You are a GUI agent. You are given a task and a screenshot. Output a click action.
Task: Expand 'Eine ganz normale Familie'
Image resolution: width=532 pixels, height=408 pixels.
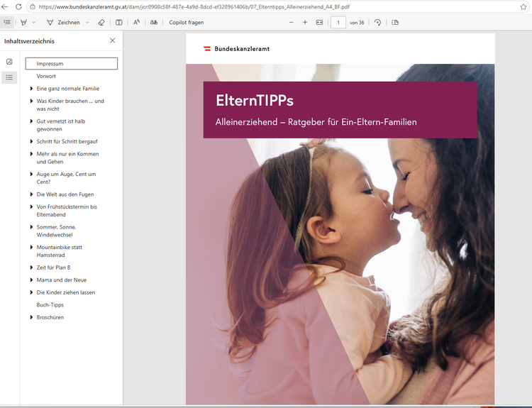(x=31, y=89)
